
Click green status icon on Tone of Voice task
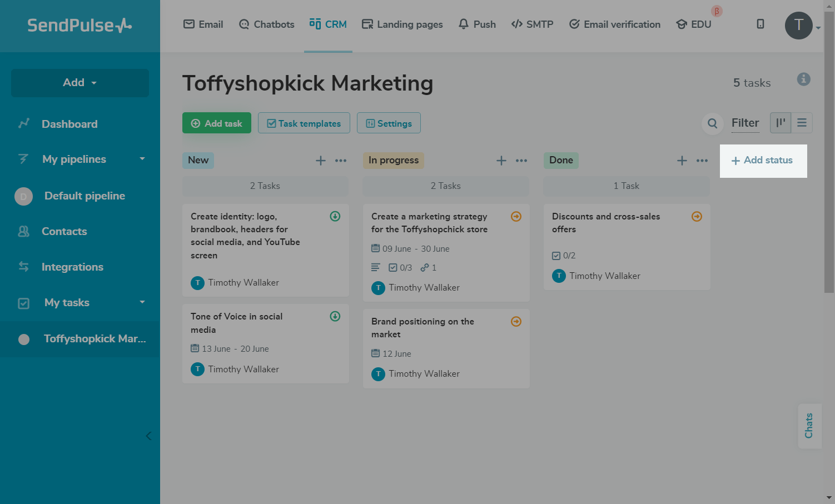pos(335,316)
